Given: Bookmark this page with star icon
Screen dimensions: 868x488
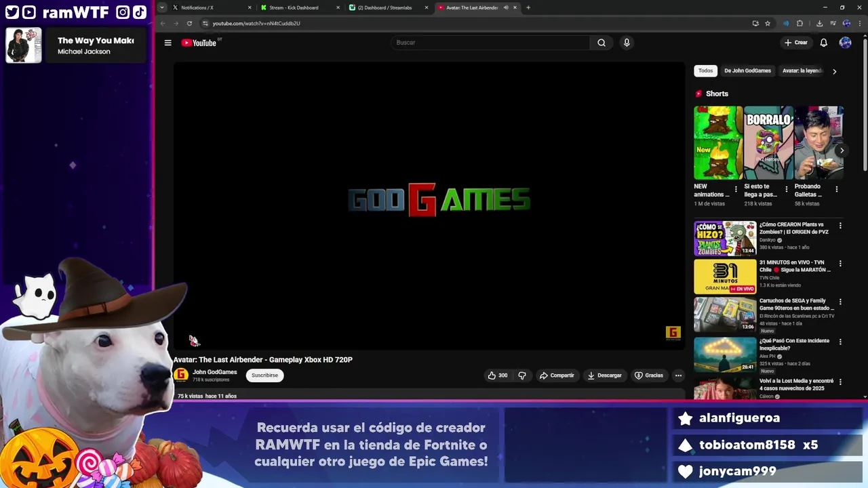Looking at the screenshot, I should 768,23.
